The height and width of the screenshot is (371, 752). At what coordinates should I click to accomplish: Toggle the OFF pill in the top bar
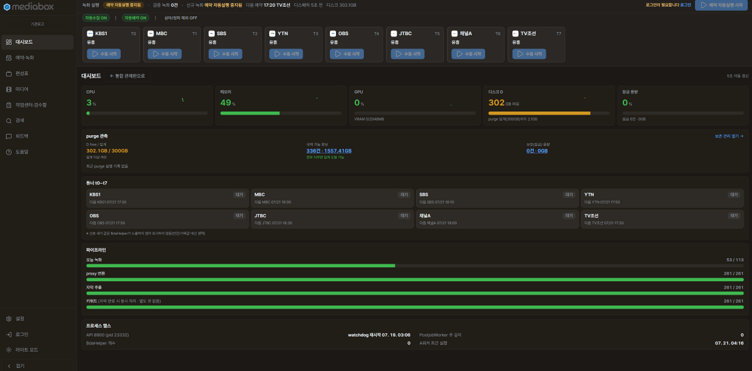tap(181, 18)
